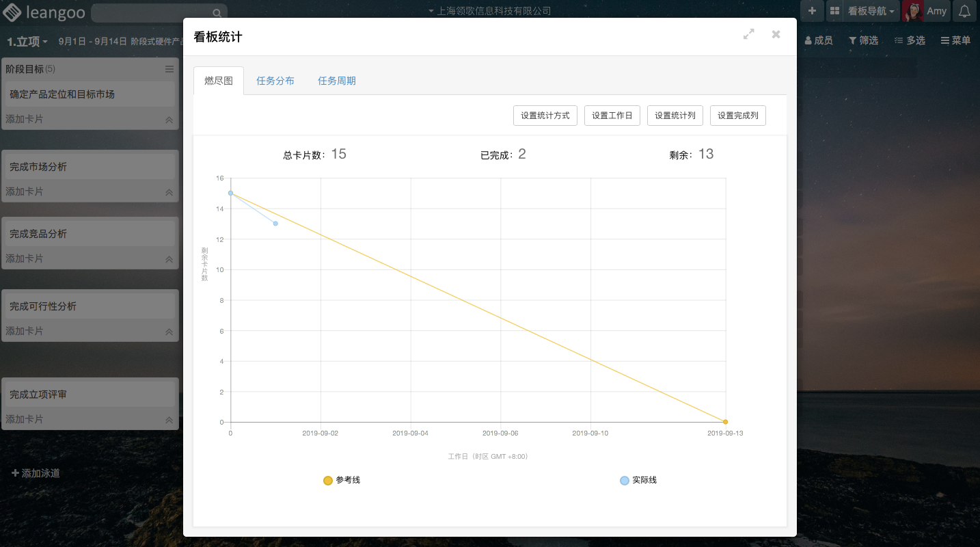Open the 上海领歌信息科技有限公司 organization dropdown

pyautogui.click(x=489, y=11)
